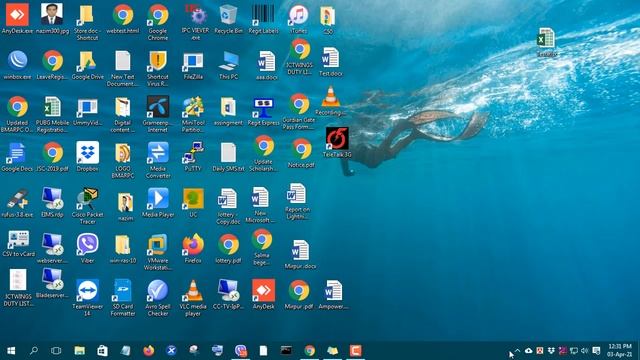The image size is (640, 360).
Task: Select the TeleTalk 3G shortcut
Action: pos(337,142)
